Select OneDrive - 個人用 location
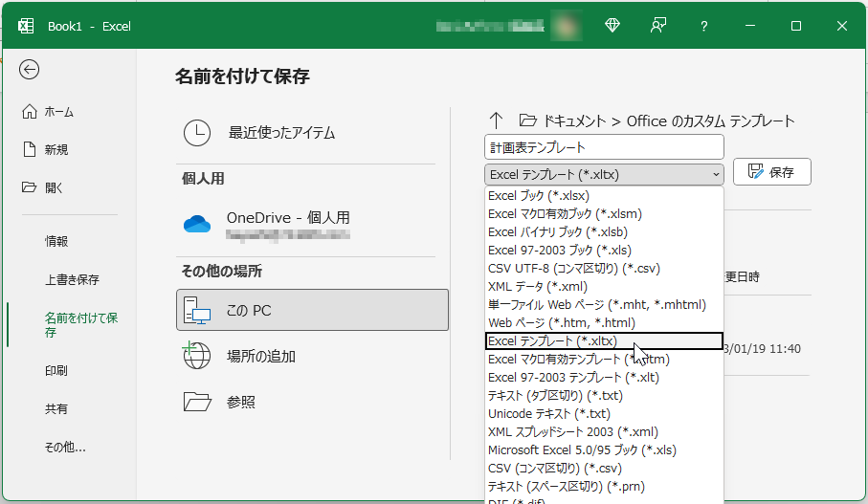Image resolution: width=868 pixels, height=504 pixels. (288, 217)
